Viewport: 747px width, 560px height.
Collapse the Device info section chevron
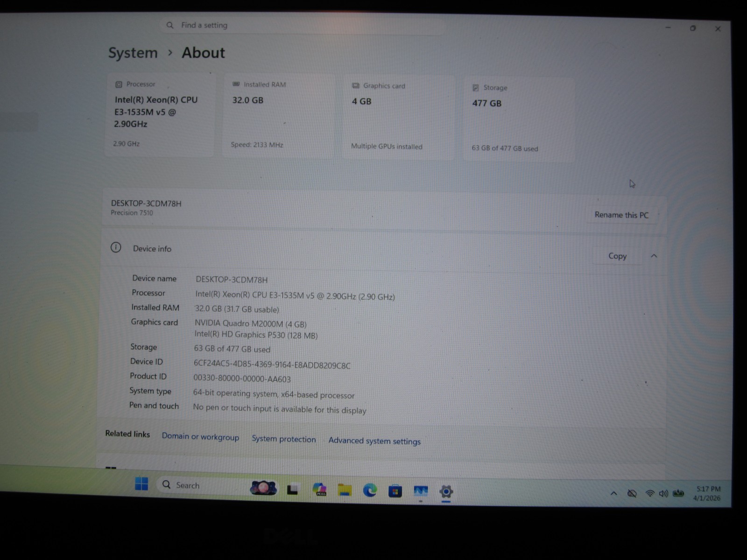[654, 256]
